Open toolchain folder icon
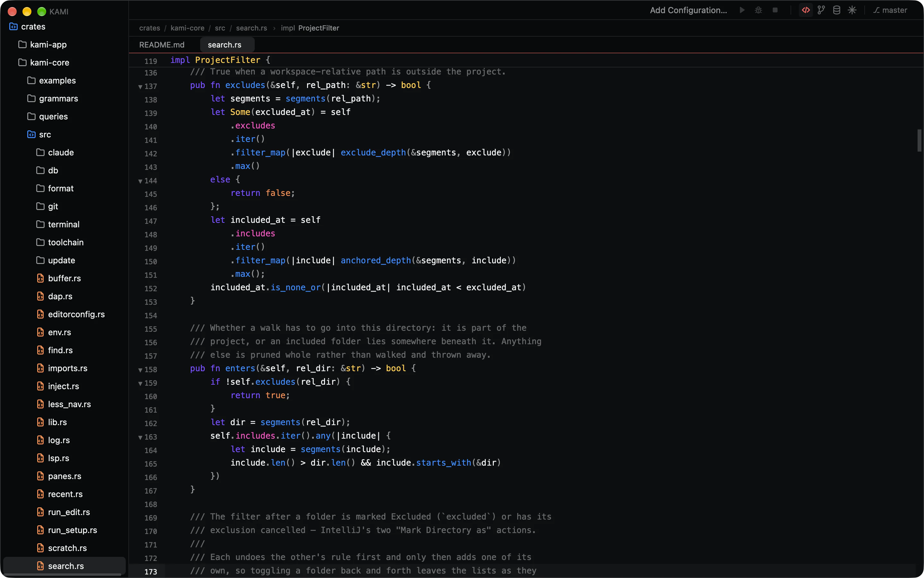The image size is (924, 578). click(x=40, y=242)
